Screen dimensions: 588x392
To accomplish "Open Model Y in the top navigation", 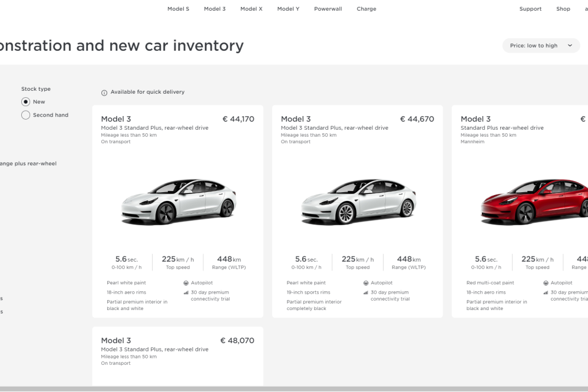I will [288, 9].
